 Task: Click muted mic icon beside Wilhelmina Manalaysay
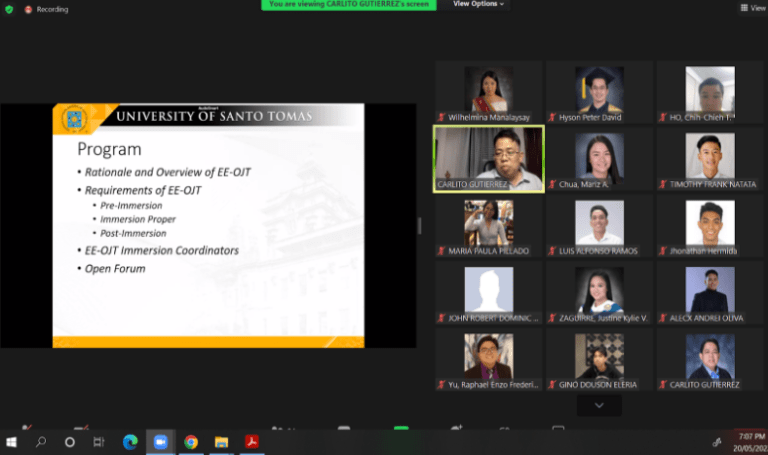[441, 118]
